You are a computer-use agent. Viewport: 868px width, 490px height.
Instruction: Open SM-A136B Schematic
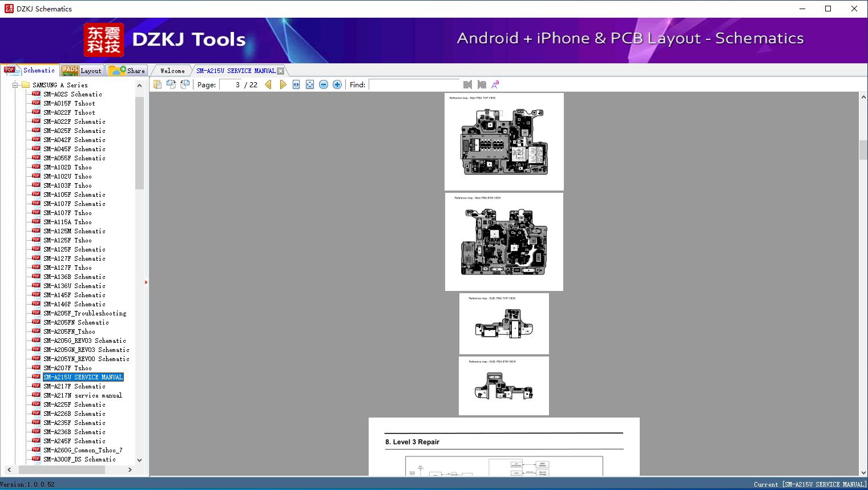click(74, 277)
